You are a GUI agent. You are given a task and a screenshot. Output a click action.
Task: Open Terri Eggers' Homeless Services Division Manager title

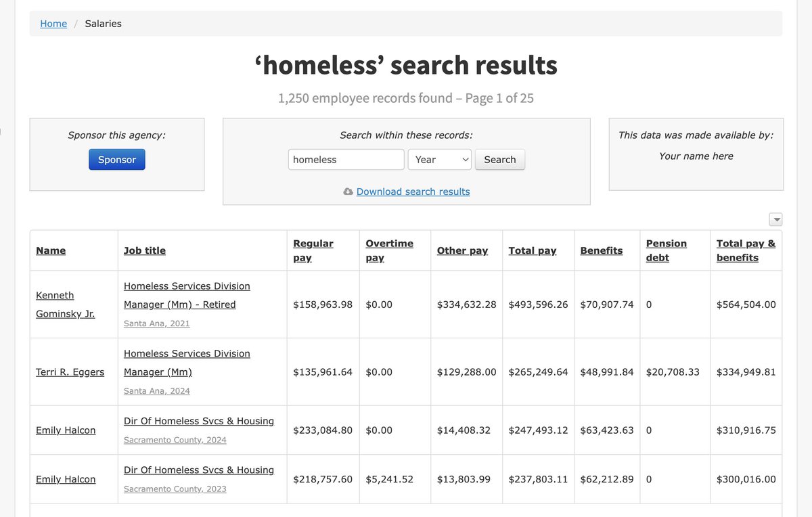pyautogui.click(x=187, y=363)
